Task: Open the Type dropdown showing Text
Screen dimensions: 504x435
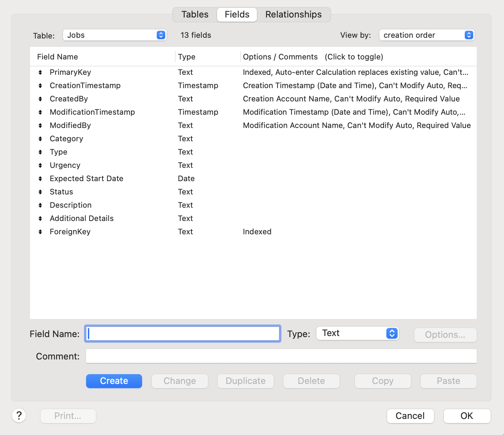Action: pos(357,333)
